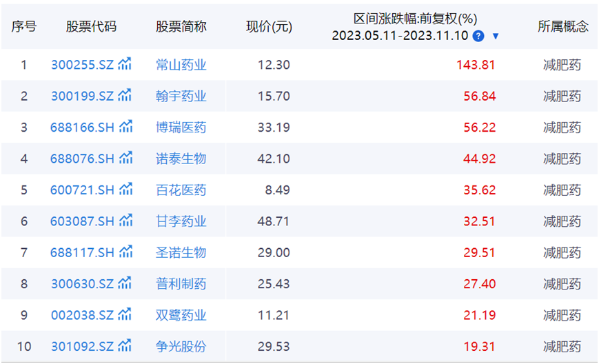Open 百花医药 stock name link
Viewport: 599px width, 364px height.
181,190
